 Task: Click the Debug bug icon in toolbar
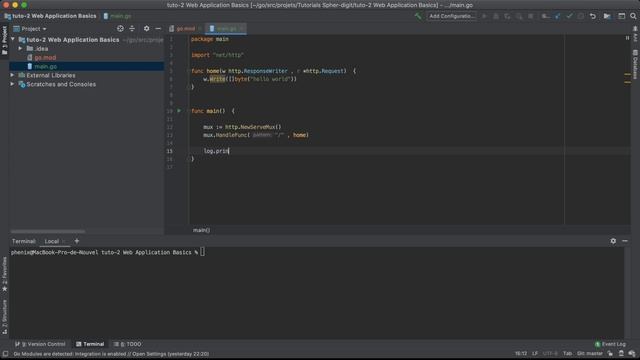(496, 16)
